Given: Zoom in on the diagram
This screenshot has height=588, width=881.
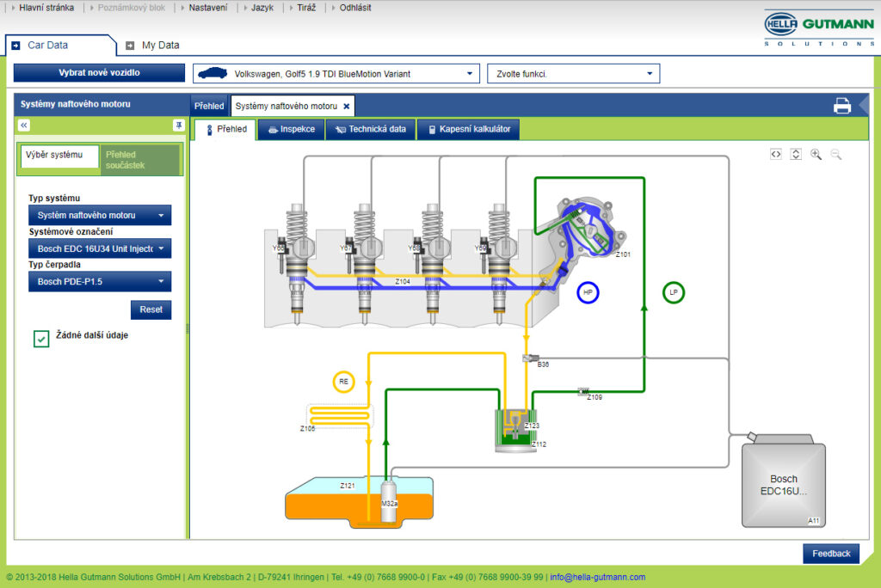Looking at the screenshot, I should pos(816,154).
